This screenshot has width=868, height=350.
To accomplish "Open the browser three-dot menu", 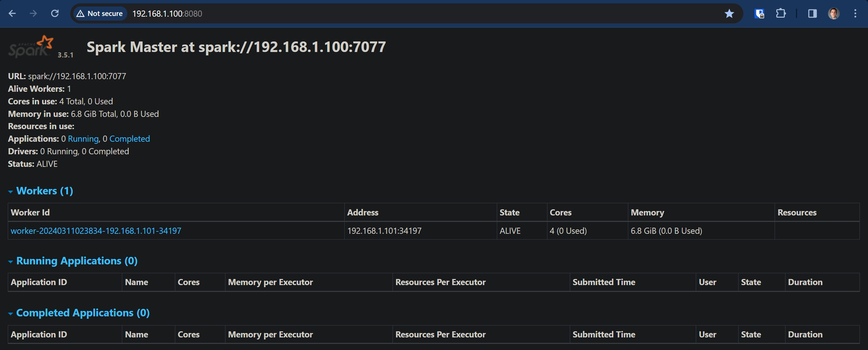I will point(855,14).
